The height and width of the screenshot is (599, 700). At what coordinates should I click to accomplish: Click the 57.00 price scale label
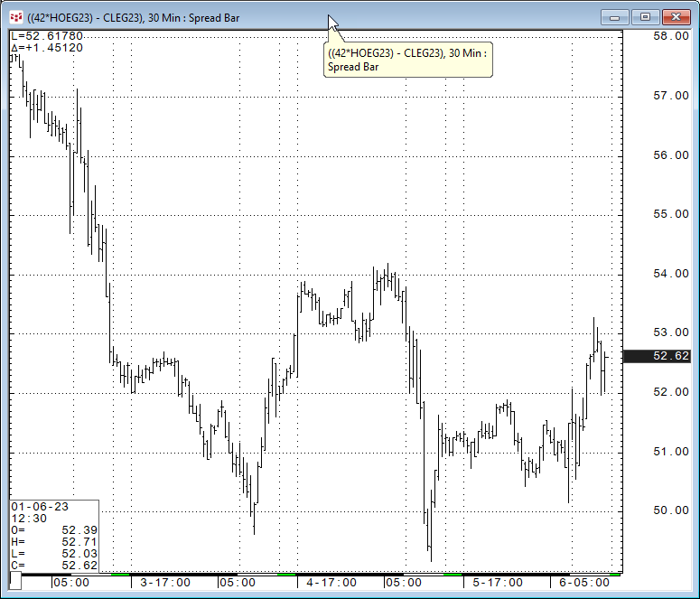click(670, 96)
